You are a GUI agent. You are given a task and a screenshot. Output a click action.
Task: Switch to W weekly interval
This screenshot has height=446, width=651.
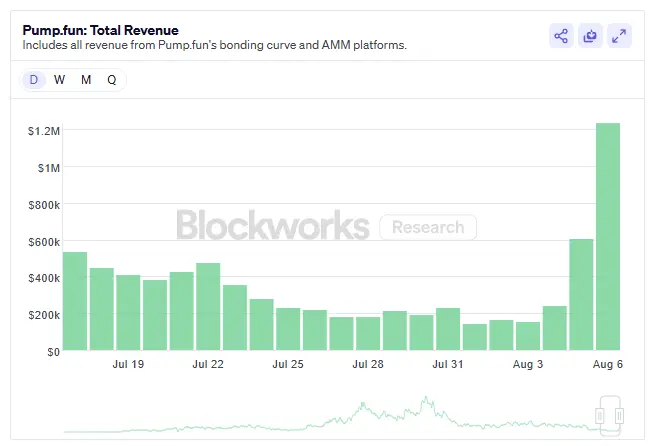tap(59, 79)
